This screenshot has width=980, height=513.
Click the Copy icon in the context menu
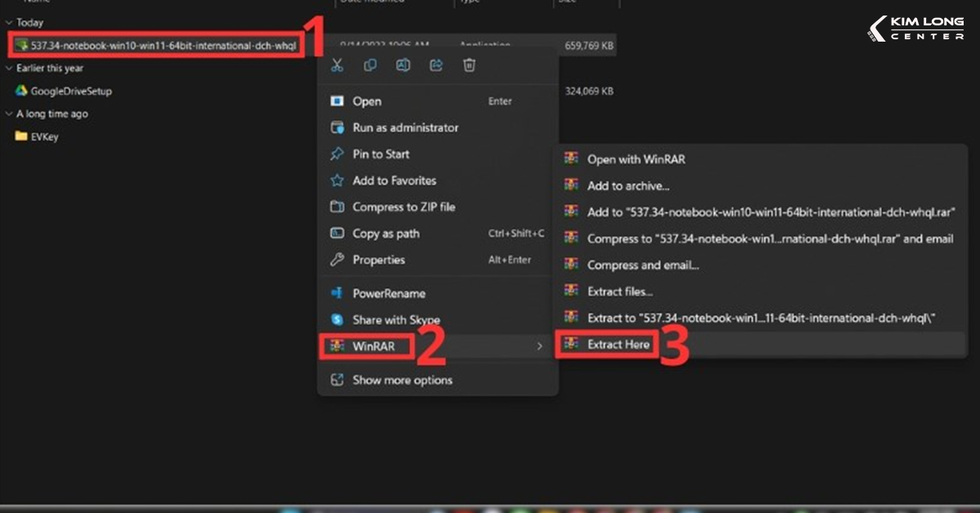[x=370, y=65]
